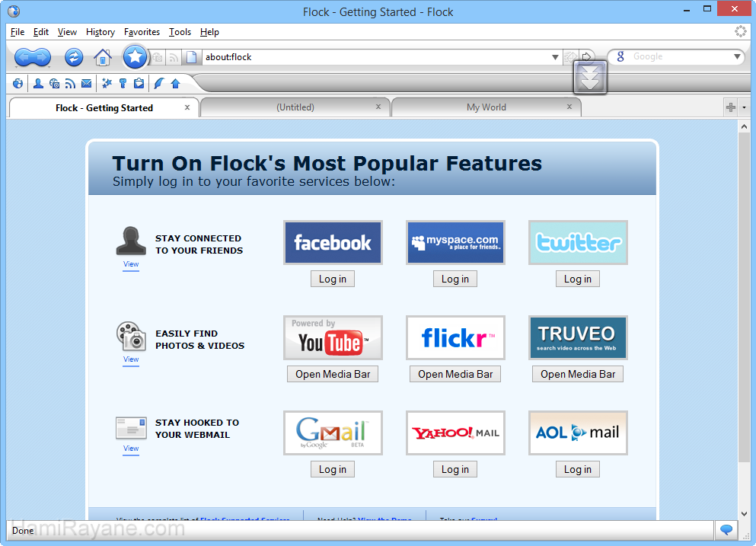Click View under Stay Connected icon

131,264
